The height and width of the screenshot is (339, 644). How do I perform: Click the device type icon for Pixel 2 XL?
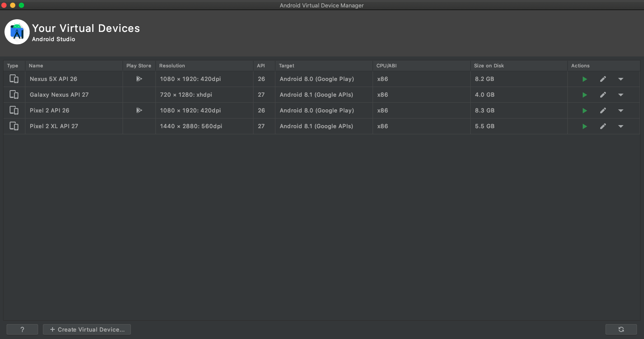pyautogui.click(x=14, y=126)
